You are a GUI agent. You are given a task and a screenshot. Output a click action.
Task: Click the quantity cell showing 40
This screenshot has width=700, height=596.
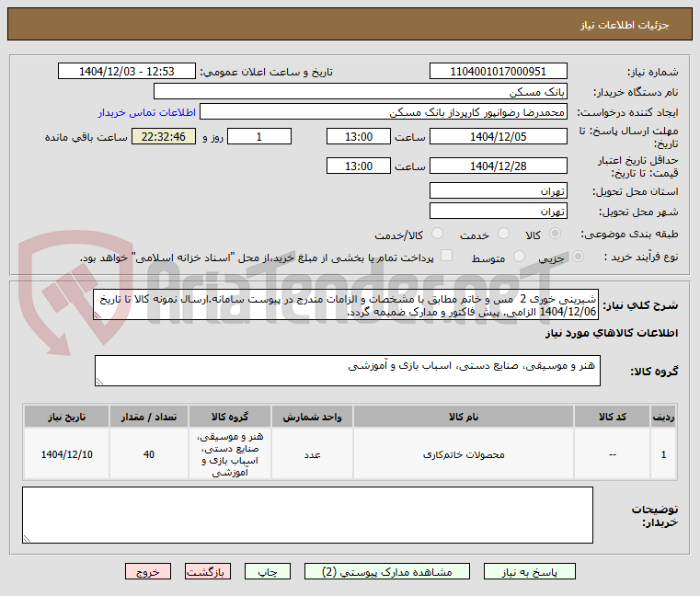click(149, 454)
